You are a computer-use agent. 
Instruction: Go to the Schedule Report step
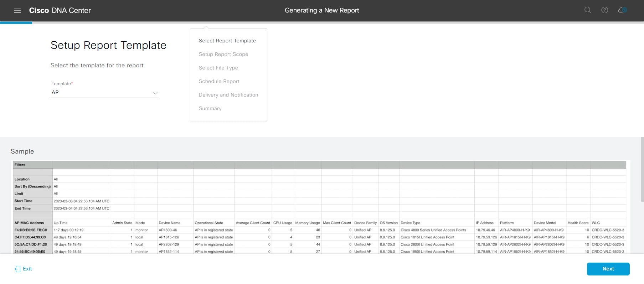(x=219, y=81)
